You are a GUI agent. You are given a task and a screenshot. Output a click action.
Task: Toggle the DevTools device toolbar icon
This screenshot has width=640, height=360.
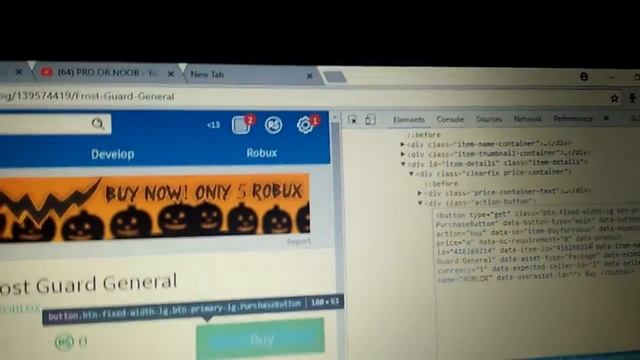(370, 120)
